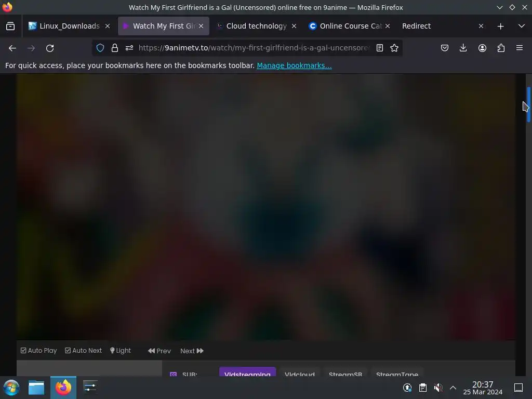
Task: Open the clipboard tray icon
Action: click(423, 388)
